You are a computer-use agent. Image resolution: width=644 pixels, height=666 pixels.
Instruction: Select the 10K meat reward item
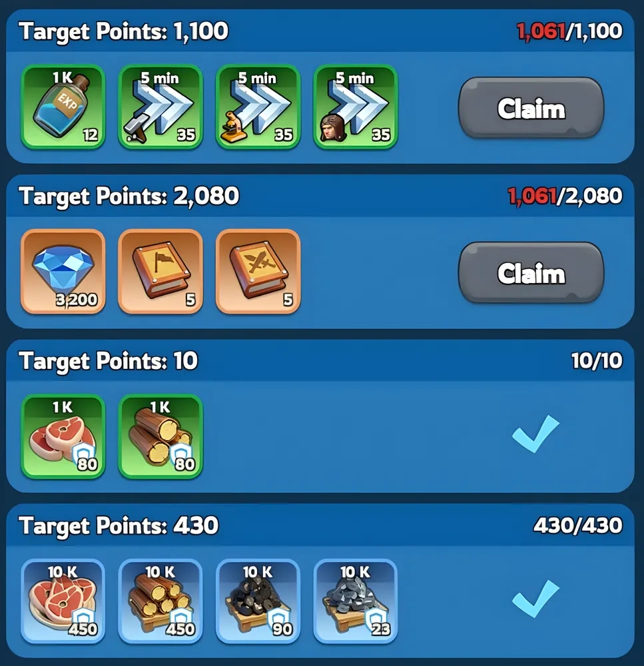pyautogui.click(x=63, y=601)
